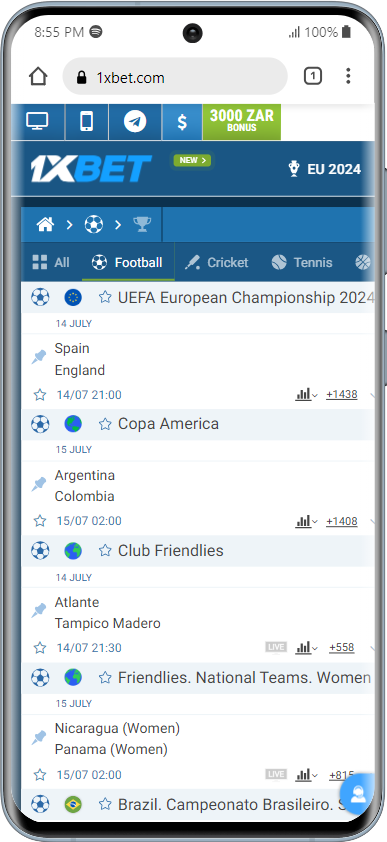Pin the Atlante vs Tampico Madero match
The image size is (387, 842).
click(x=39, y=611)
